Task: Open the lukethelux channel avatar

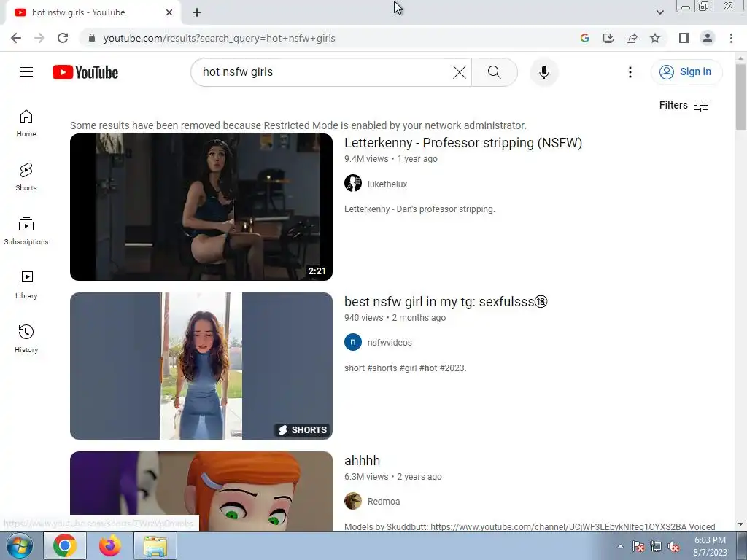Action: 353,183
